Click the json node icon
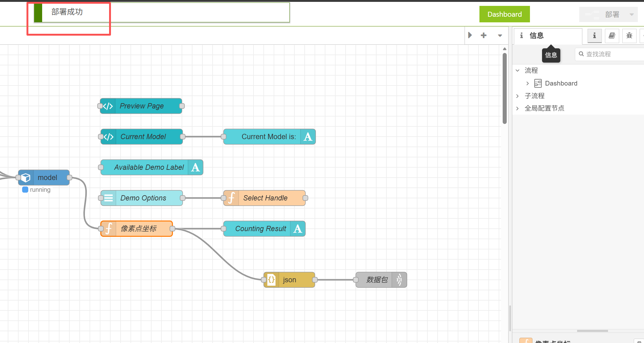The width and height of the screenshot is (644, 343). (x=271, y=280)
